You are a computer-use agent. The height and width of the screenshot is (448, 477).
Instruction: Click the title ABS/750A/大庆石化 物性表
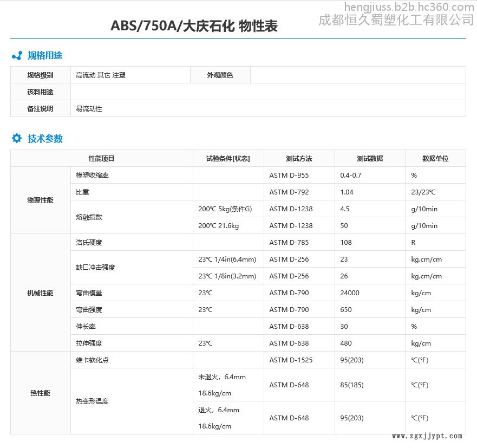194,26
